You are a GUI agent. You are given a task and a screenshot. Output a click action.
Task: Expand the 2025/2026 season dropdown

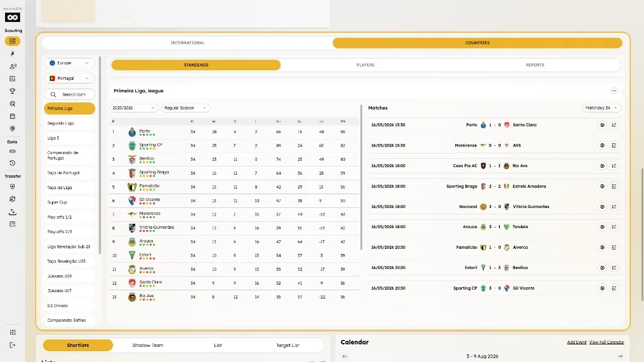[x=134, y=108]
